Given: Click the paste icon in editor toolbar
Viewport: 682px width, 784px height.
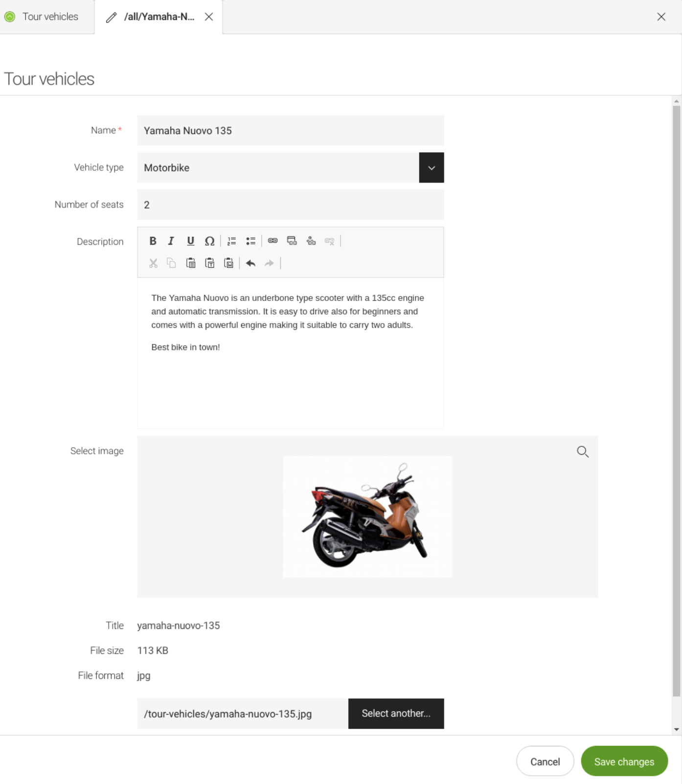Looking at the screenshot, I should tap(191, 263).
